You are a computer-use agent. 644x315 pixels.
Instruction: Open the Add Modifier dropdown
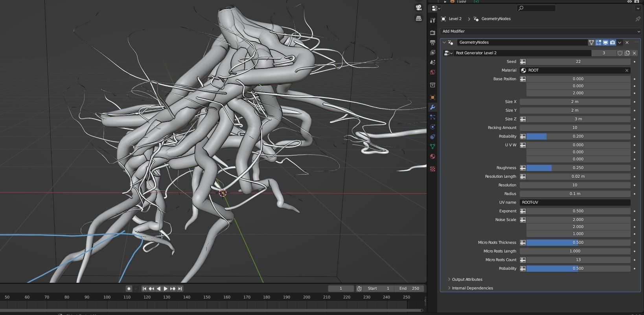[540, 31]
